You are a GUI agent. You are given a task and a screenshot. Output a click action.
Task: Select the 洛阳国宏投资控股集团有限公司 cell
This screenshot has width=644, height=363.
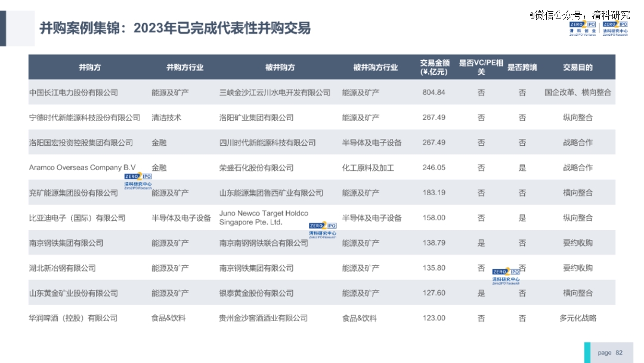[81, 143]
